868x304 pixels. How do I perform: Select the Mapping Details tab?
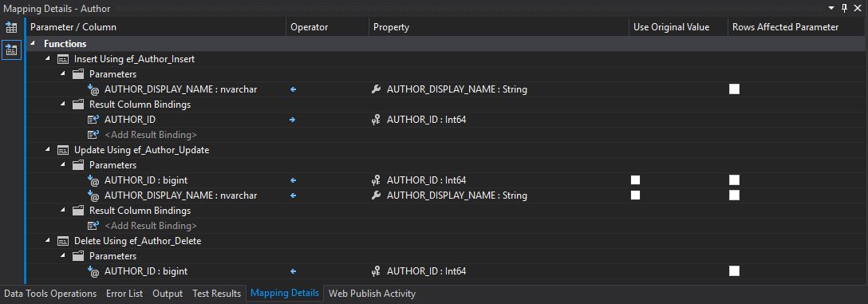click(285, 293)
